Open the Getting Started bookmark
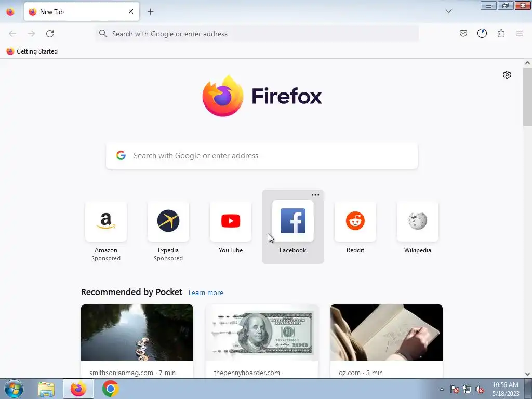532x399 pixels. click(32, 51)
